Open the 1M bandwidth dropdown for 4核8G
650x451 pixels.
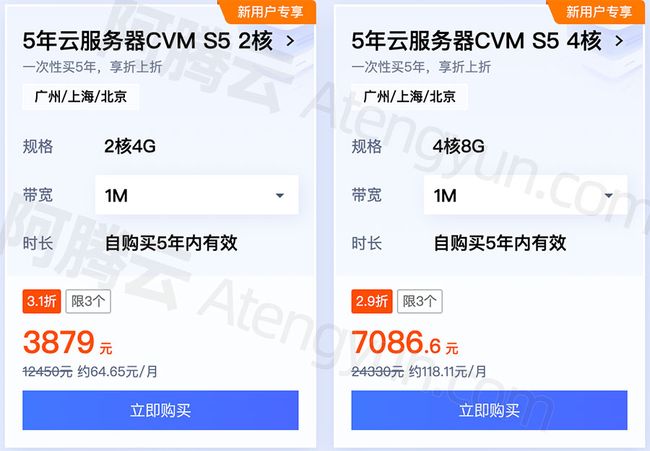[526, 195]
